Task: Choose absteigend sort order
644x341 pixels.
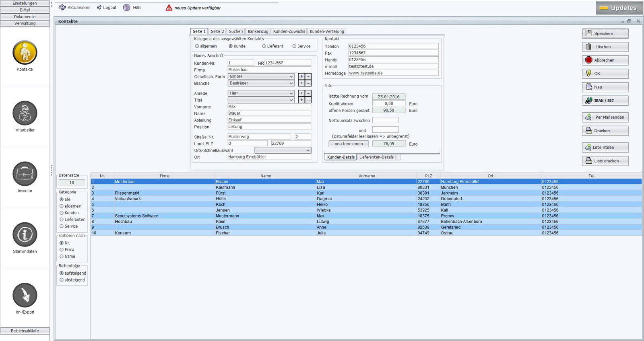Action: point(62,280)
